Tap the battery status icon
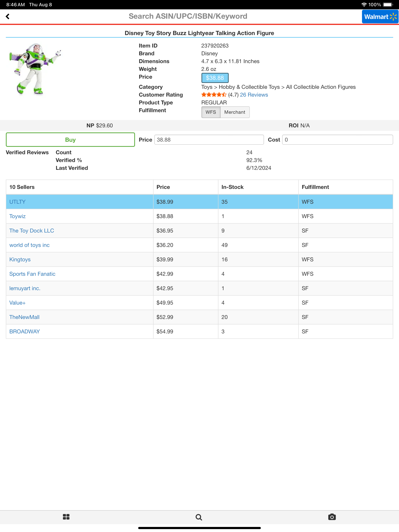Screen dimensions: 399x532 (x=388, y=4)
